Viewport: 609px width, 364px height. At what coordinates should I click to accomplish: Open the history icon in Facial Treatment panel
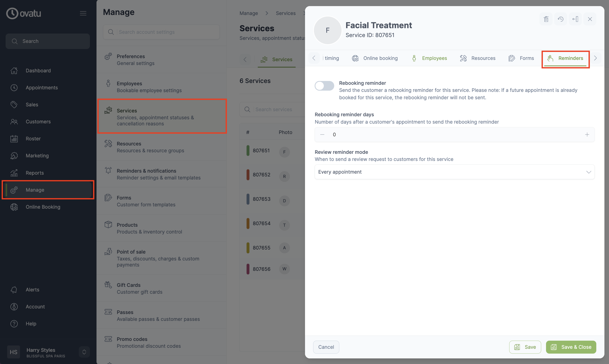(x=560, y=19)
